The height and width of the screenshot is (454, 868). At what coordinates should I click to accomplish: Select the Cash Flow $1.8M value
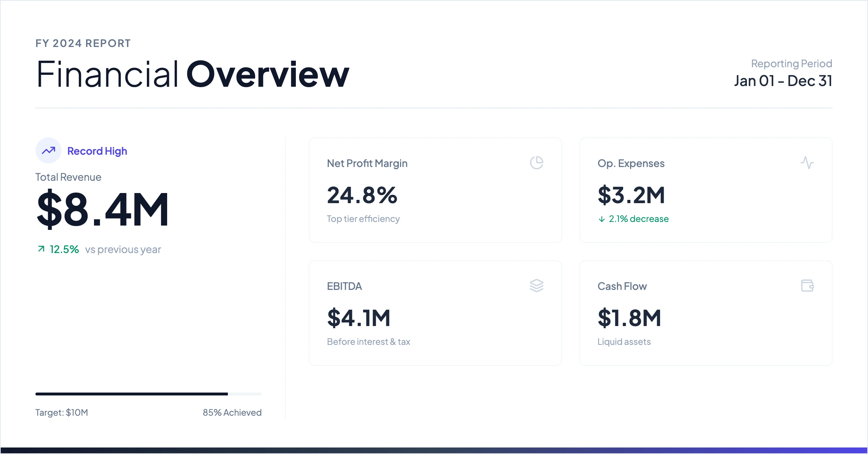(629, 318)
